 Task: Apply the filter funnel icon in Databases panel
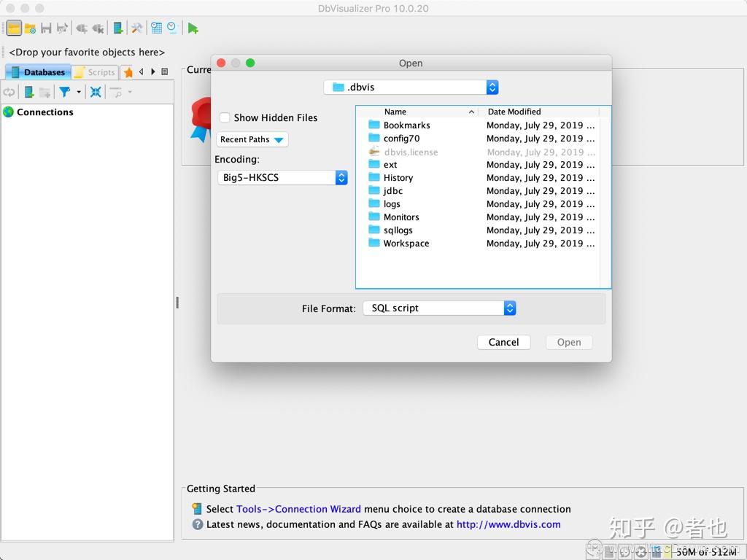click(66, 91)
